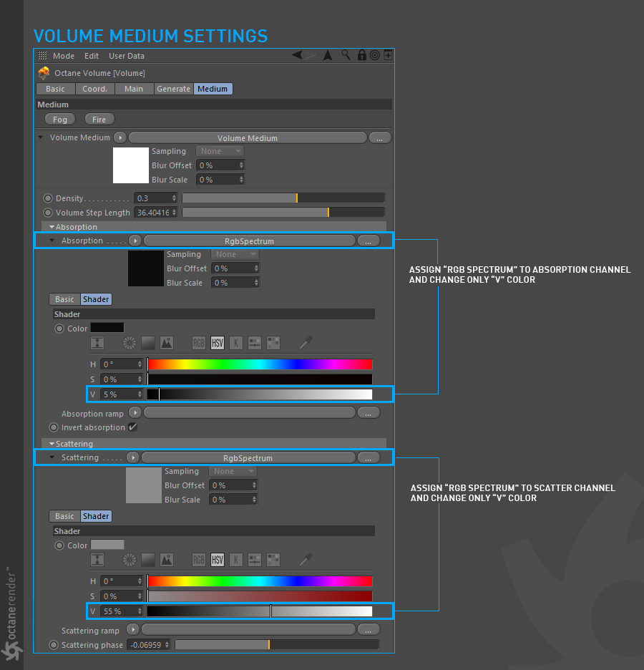Uncheck Invert absorption checkbox

pos(133,427)
